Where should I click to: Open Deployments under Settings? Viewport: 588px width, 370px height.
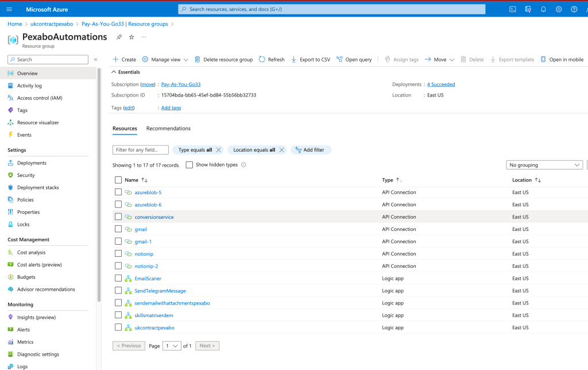point(32,163)
